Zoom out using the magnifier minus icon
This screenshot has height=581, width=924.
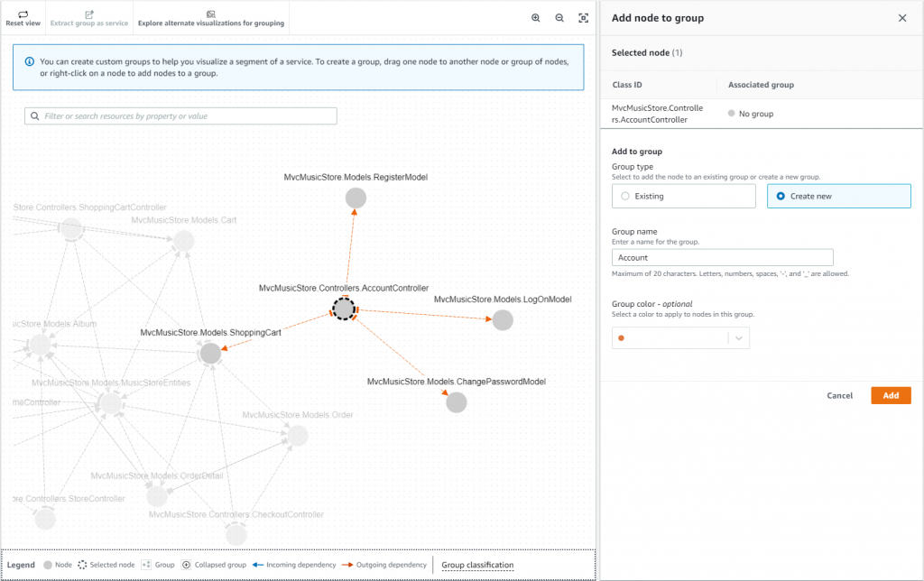(x=560, y=17)
